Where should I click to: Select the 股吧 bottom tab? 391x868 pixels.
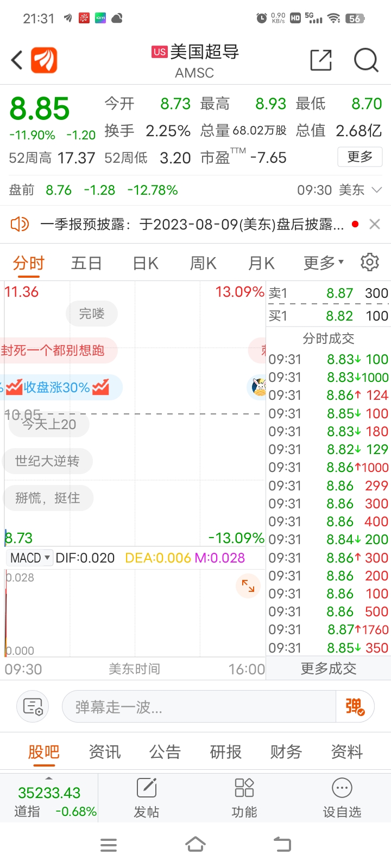tap(44, 752)
